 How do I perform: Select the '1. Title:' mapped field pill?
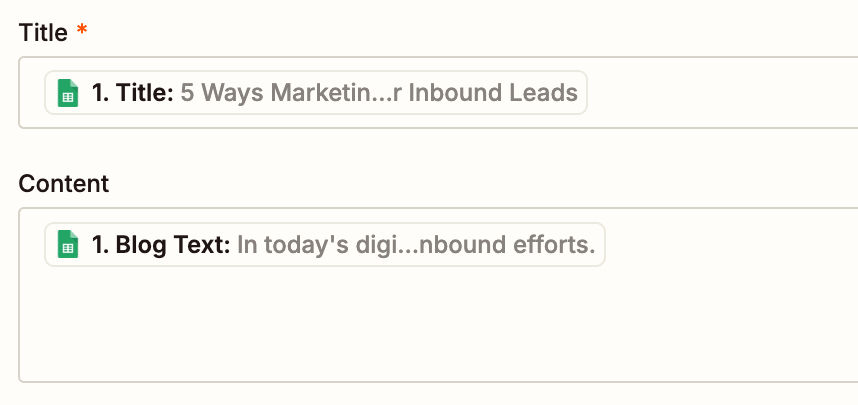[x=316, y=92]
